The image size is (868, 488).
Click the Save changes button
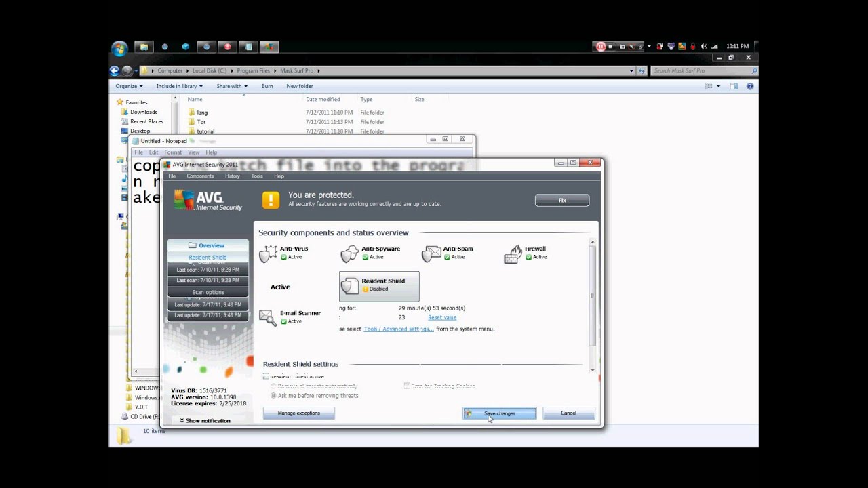click(x=500, y=413)
